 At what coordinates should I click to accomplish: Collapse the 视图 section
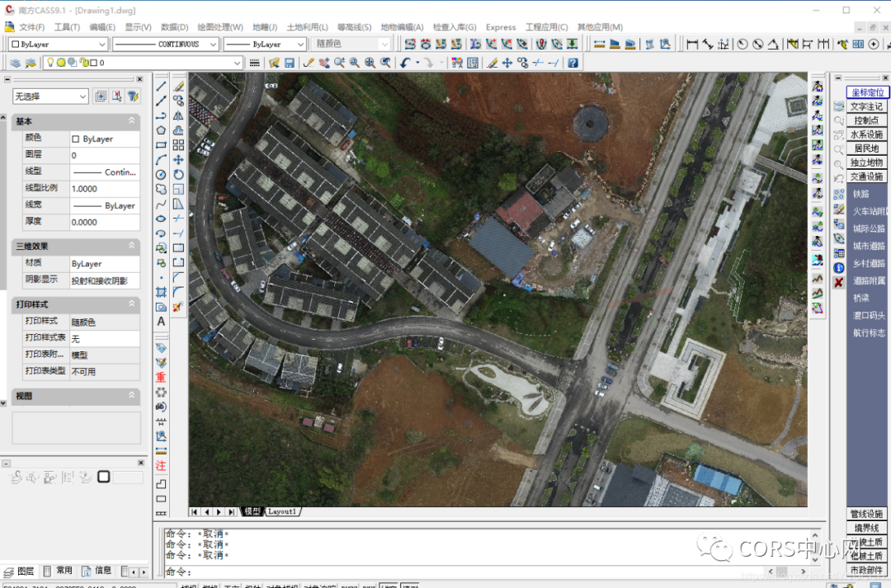pyautogui.click(x=131, y=395)
